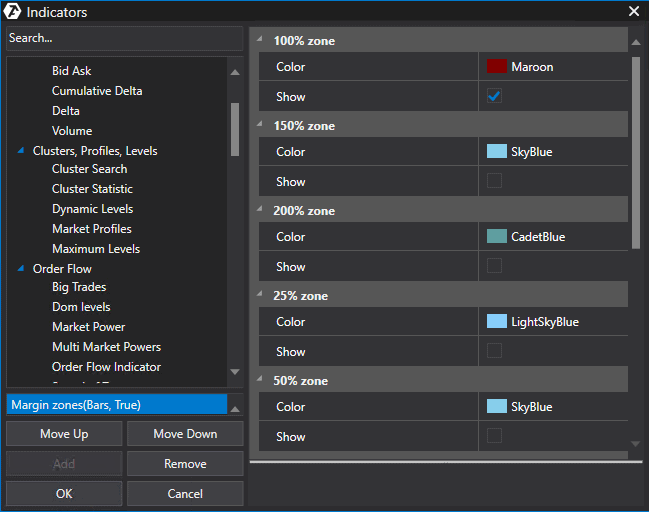Click scroll down arrow in indicator list
This screenshot has height=512, width=649.
(x=235, y=372)
